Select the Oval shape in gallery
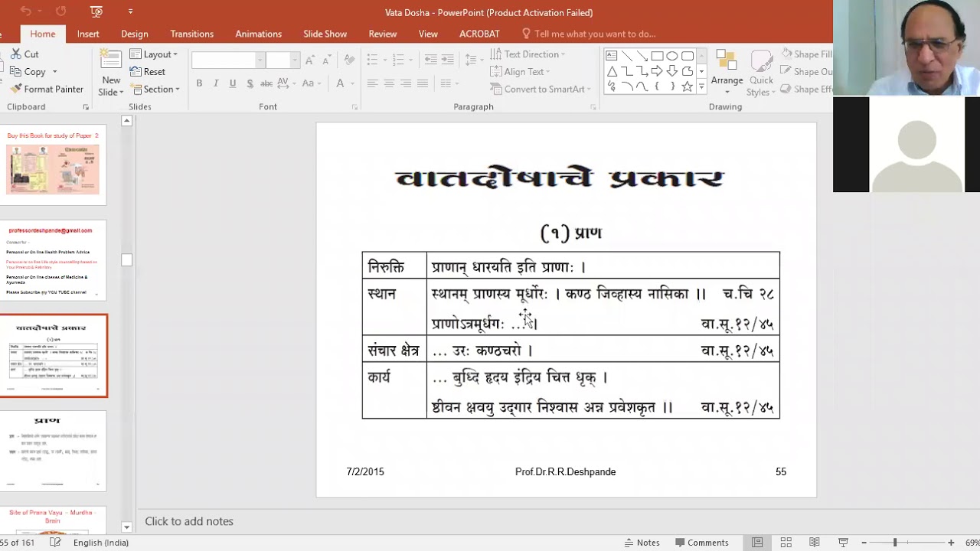 [x=672, y=56]
